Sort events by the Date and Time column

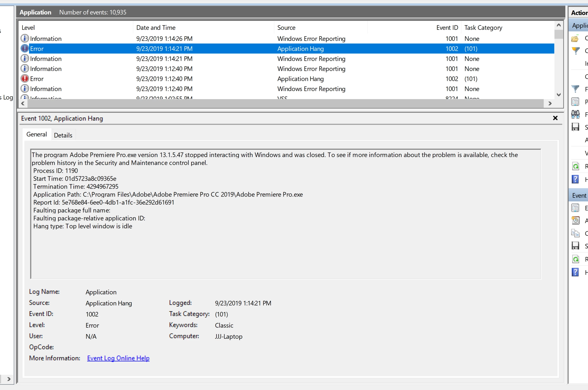(x=156, y=28)
